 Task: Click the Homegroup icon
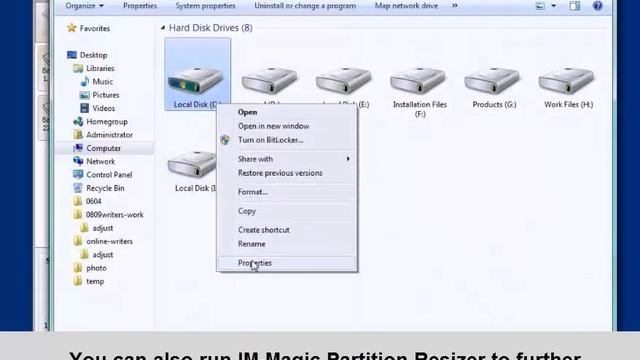pyautogui.click(x=78, y=121)
